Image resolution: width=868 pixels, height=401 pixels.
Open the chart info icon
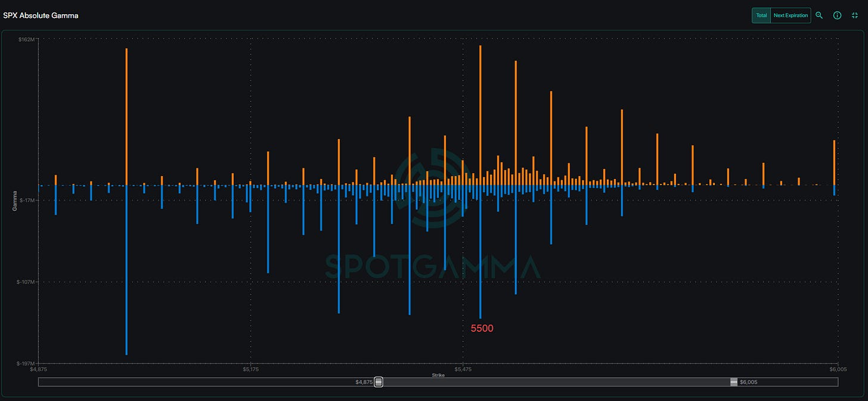pyautogui.click(x=837, y=16)
